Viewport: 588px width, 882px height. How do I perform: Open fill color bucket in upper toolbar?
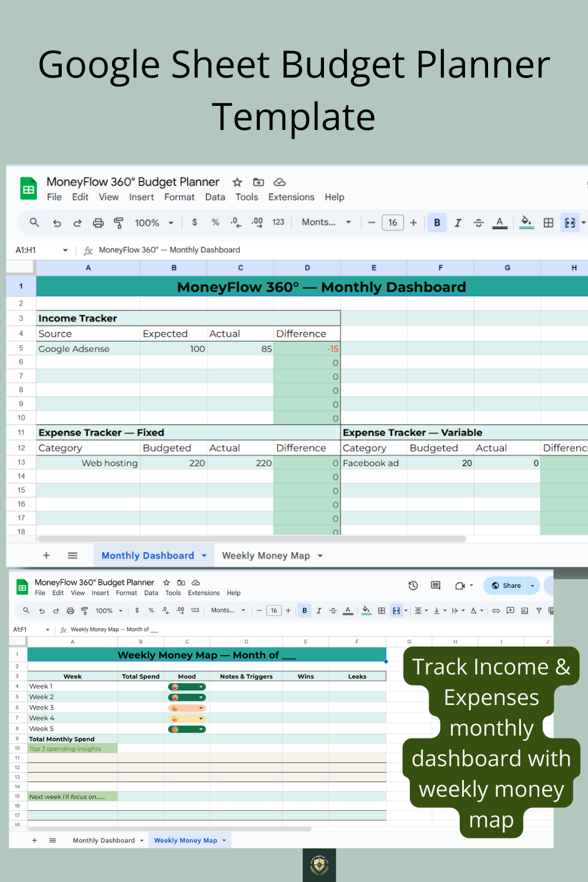(526, 222)
